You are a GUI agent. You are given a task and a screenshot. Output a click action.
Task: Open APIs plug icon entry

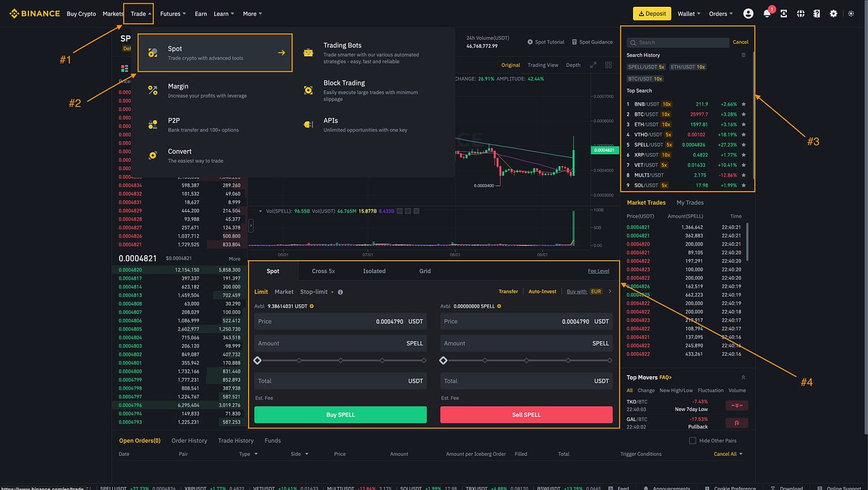[x=308, y=125]
